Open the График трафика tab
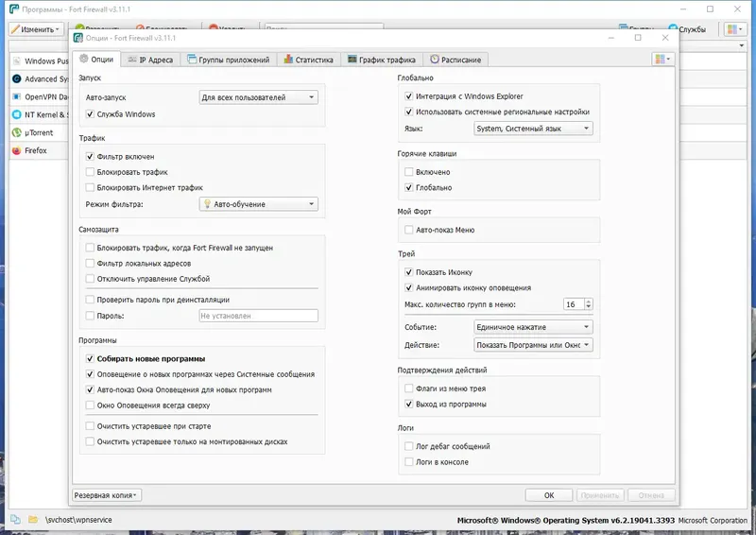756x535 pixels. (x=382, y=60)
